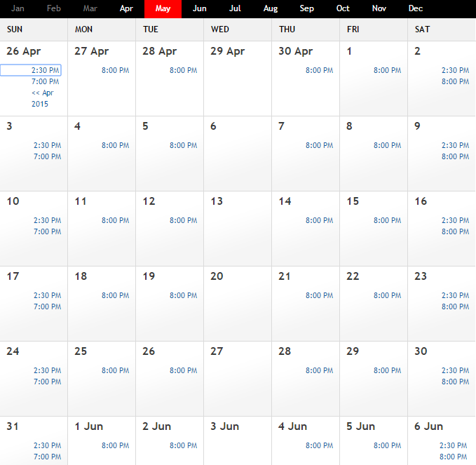Choose 8:00 PM on Tuesday May 26
The height and width of the screenshot is (465, 476).
(x=184, y=370)
